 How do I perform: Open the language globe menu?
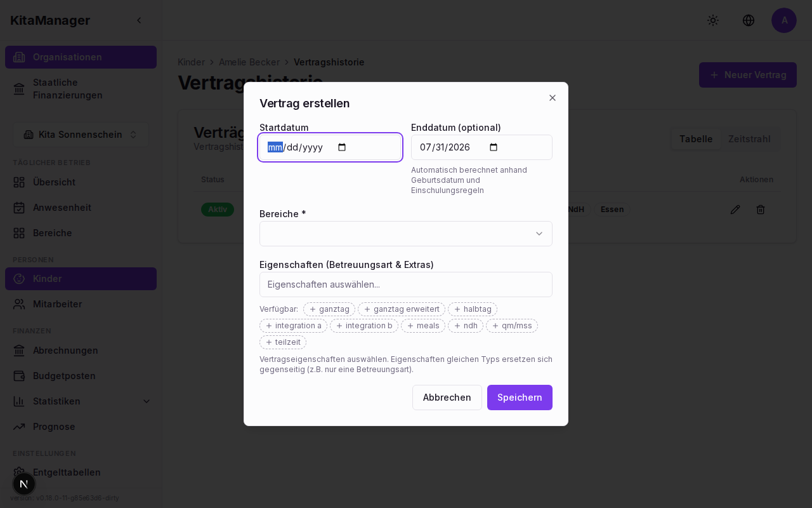749,20
